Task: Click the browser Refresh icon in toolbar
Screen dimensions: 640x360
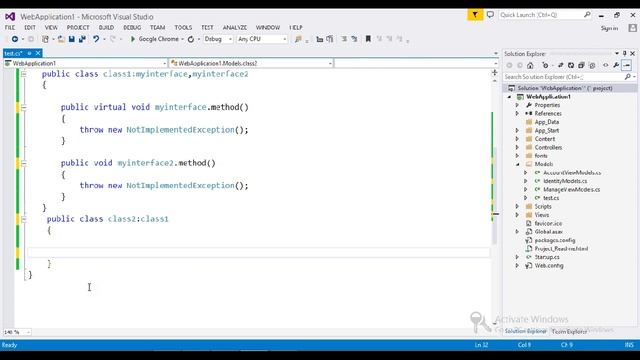Action: [191, 40]
